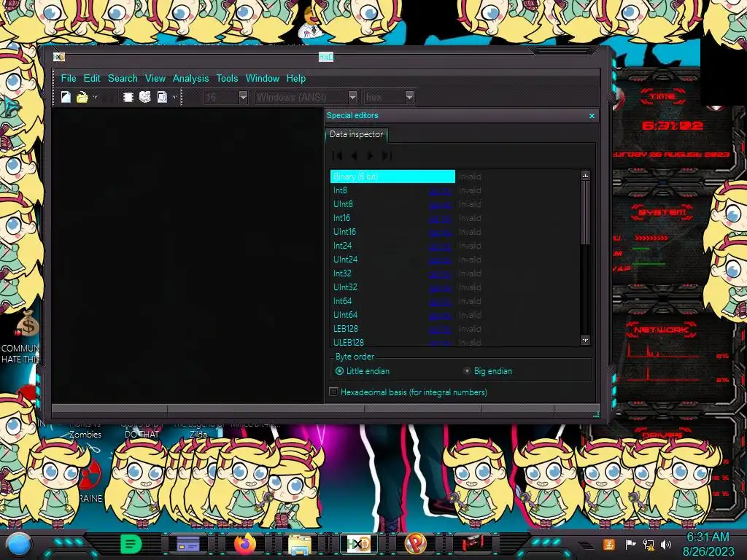Viewport: 747px width, 560px height.
Task: Open the red-black app in taskbar
Action: pyautogui.click(x=473, y=542)
